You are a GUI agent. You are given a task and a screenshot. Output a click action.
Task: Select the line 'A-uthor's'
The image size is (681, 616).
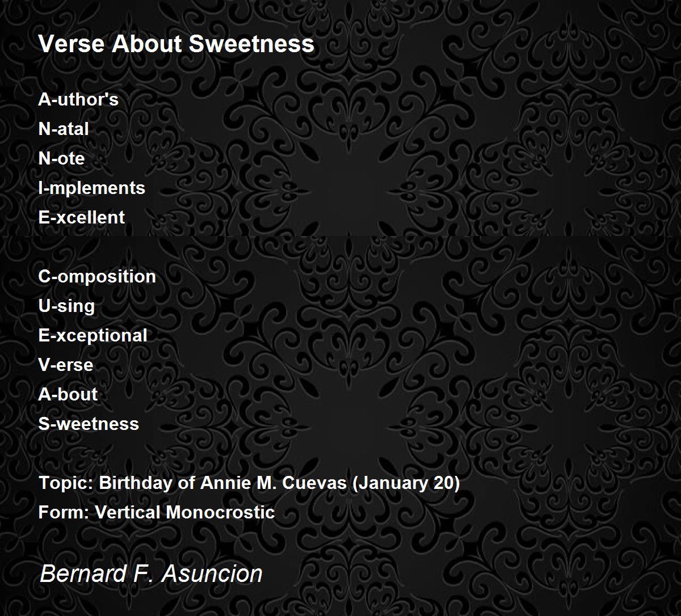[78, 99]
